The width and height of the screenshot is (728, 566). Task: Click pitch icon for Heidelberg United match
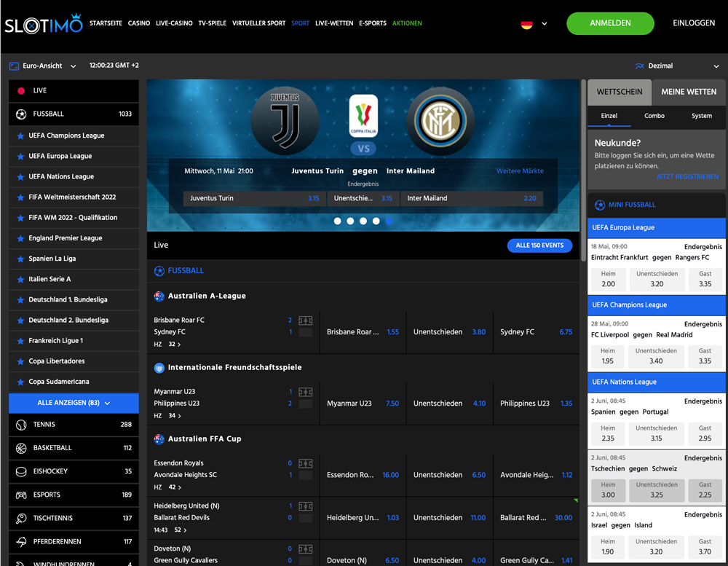point(306,506)
